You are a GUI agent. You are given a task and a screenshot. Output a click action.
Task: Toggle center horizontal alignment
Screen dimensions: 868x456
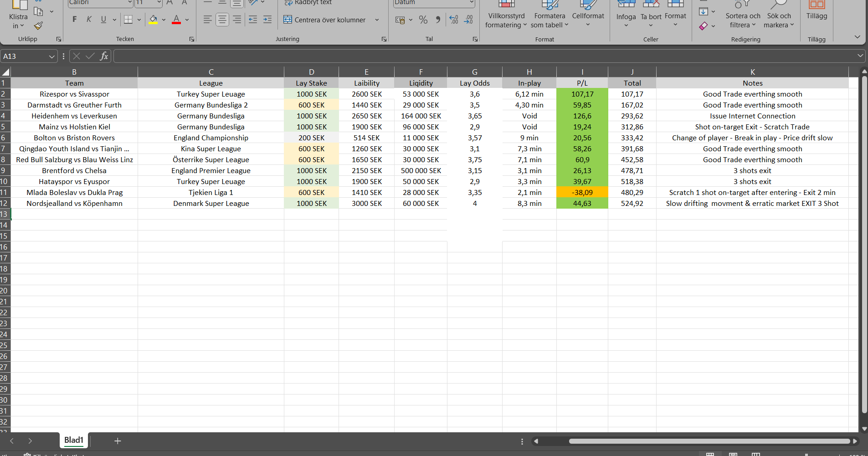(x=222, y=20)
